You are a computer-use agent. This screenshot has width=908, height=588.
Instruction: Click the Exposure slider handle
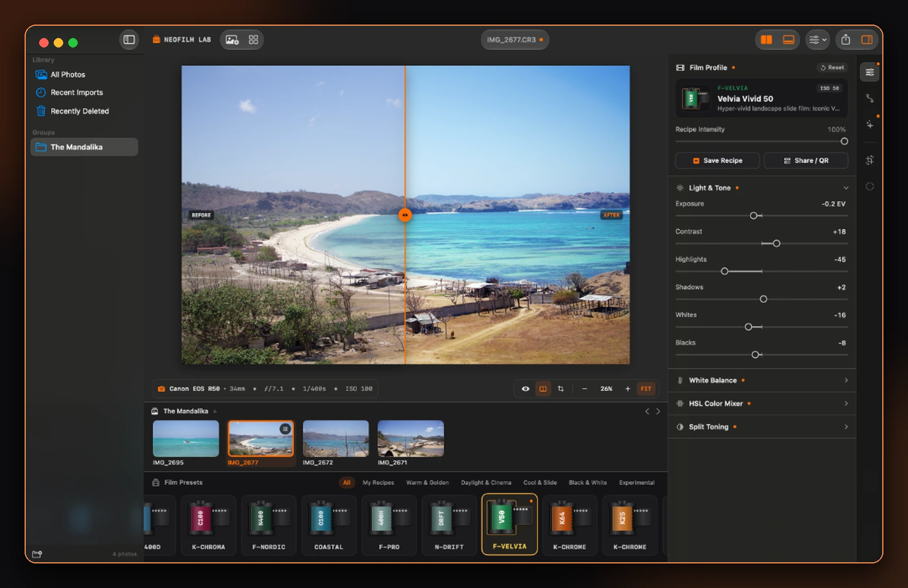pos(753,216)
